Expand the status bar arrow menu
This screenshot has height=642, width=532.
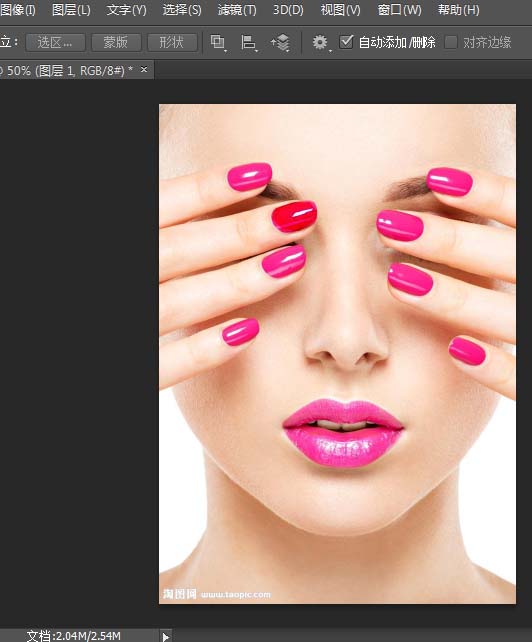tap(165, 637)
